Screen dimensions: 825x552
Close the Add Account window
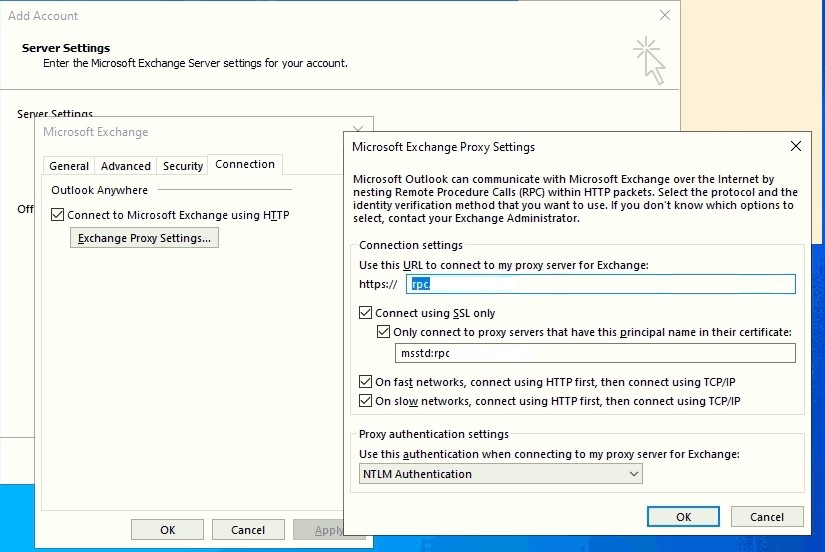[x=665, y=16]
